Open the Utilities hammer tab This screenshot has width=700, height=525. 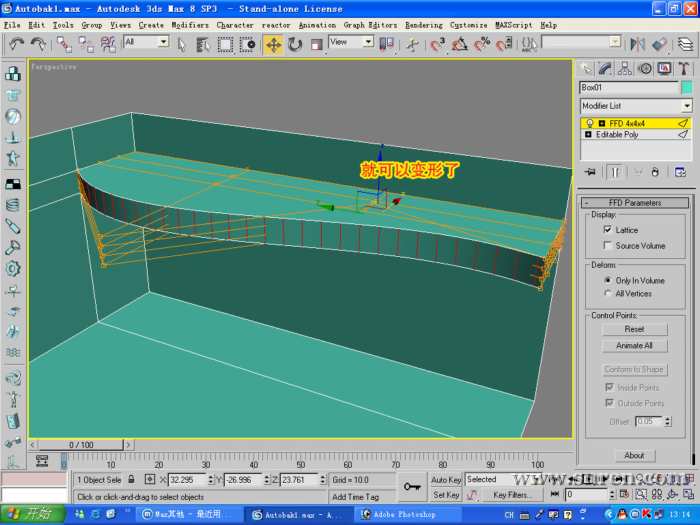[683, 69]
